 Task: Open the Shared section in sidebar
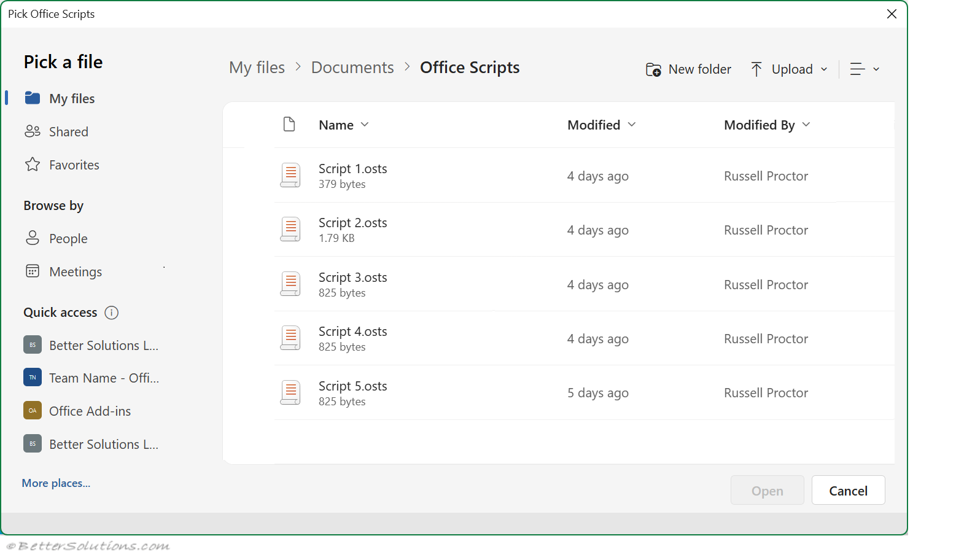(x=68, y=132)
